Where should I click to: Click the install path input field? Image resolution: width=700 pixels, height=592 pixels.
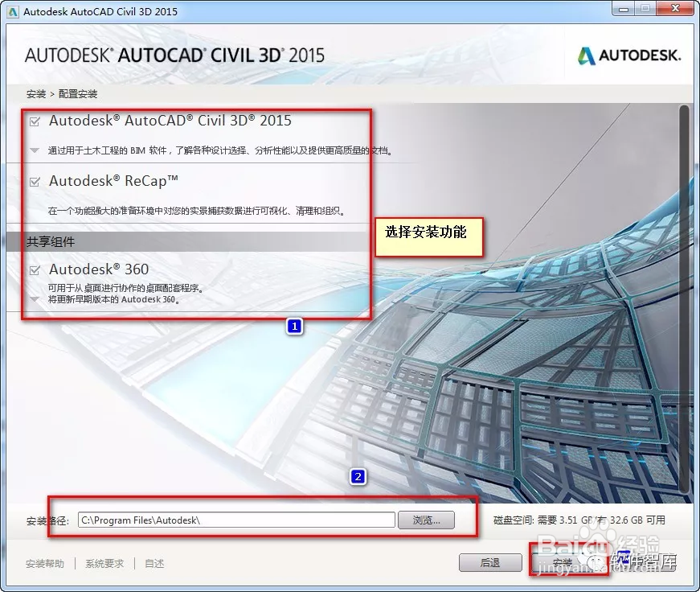point(236,520)
